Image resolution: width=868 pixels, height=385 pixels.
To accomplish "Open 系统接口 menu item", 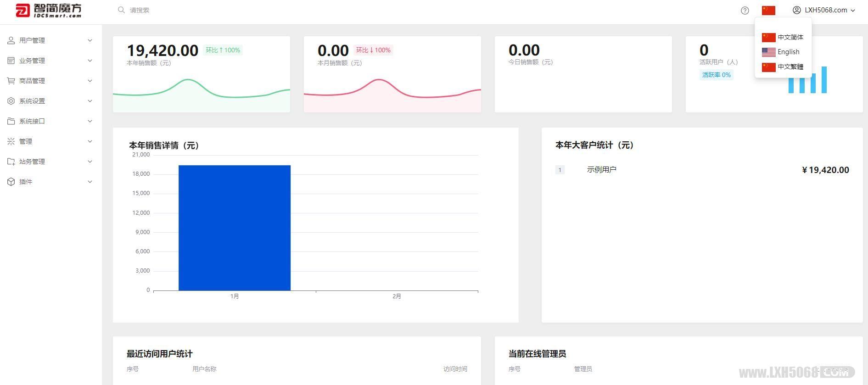I will tap(50, 121).
